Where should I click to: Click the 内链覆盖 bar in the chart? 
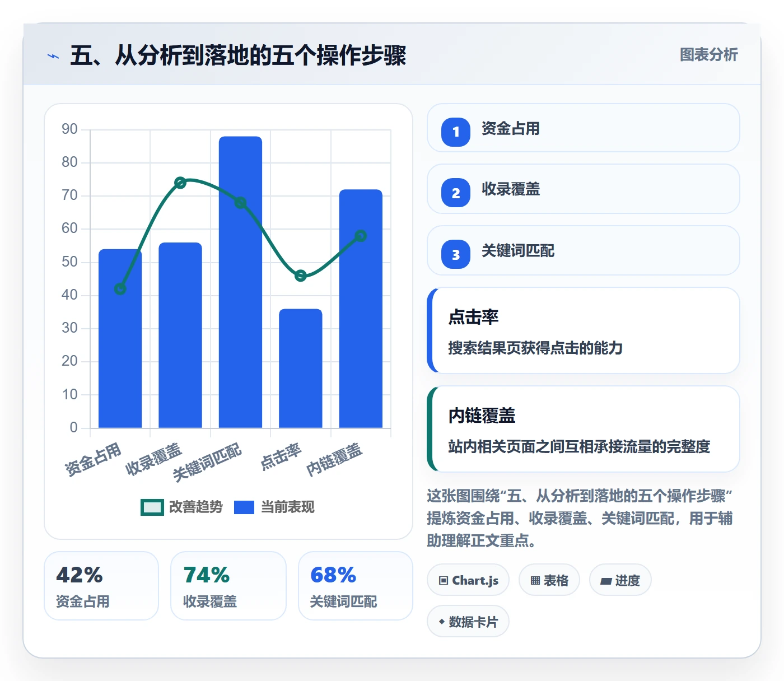pyautogui.click(x=361, y=309)
